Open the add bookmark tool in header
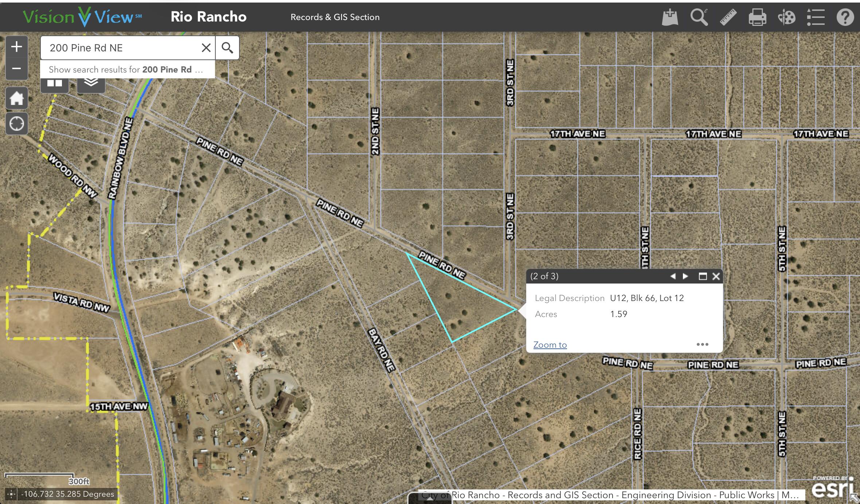Image resolution: width=860 pixels, height=504 pixels. (x=670, y=17)
